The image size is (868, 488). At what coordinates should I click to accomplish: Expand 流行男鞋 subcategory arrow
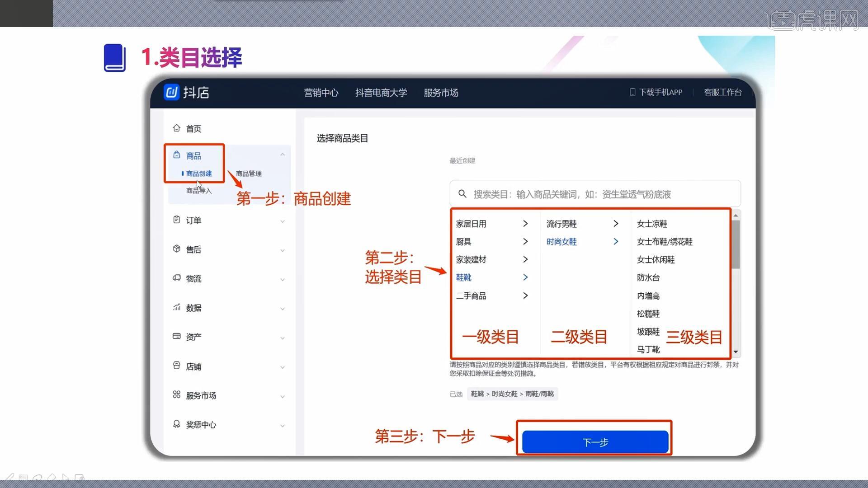click(616, 224)
